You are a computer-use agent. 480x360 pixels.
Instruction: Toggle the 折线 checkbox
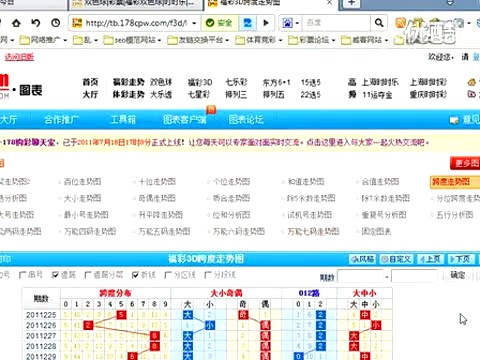(x=135, y=275)
